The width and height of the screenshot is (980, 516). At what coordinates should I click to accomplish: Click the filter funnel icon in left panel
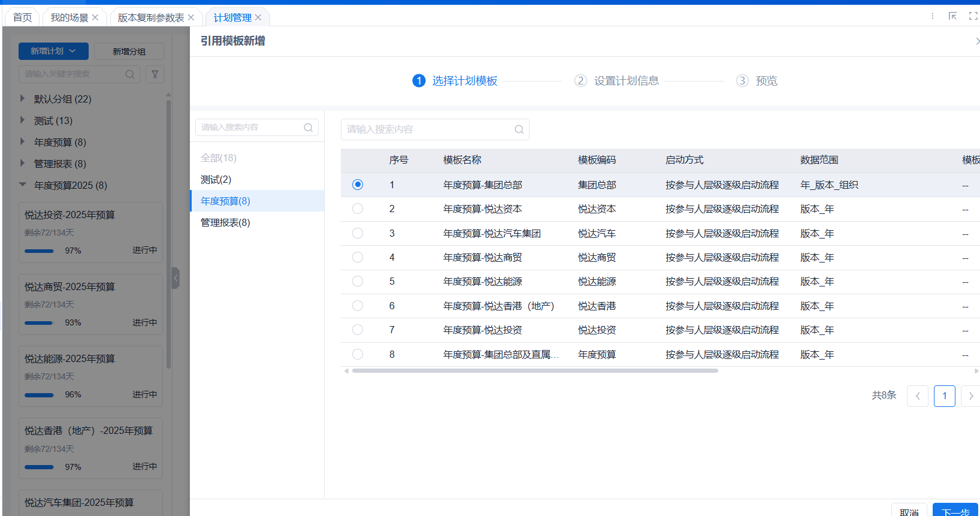(155, 74)
